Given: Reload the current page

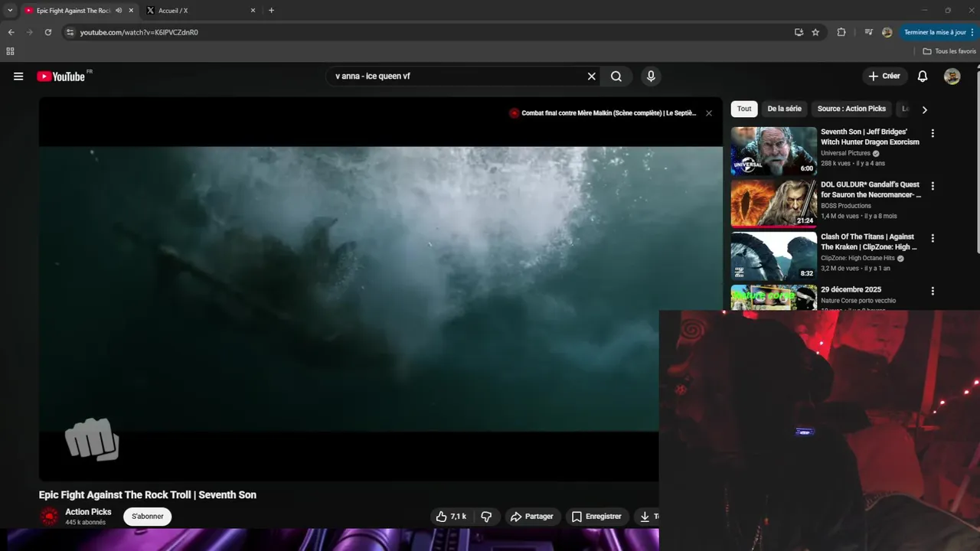Looking at the screenshot, I should coord(47,32).
